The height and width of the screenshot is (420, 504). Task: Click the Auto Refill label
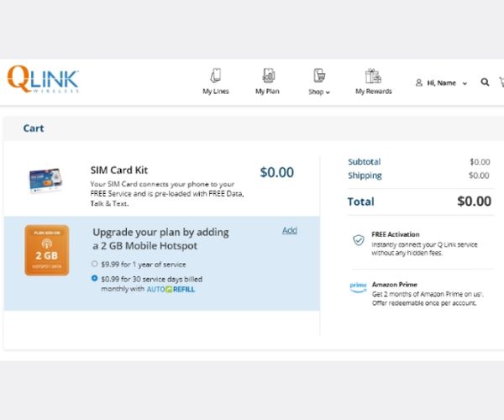(x=173, y=289)
